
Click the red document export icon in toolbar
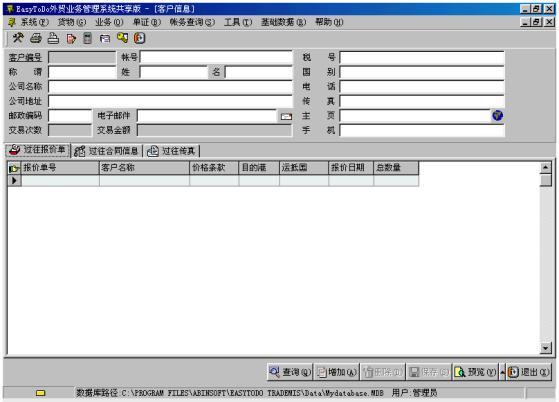tap(71, 38)
